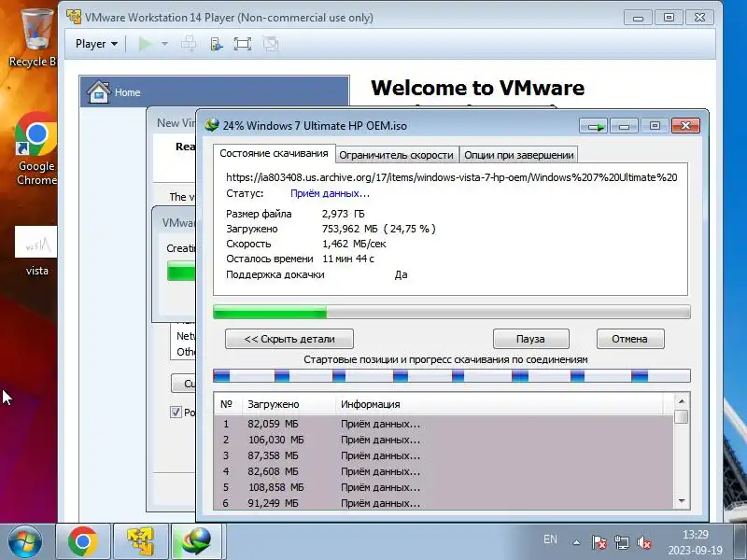Open Action Center flag icon in tray

(599, 542)
